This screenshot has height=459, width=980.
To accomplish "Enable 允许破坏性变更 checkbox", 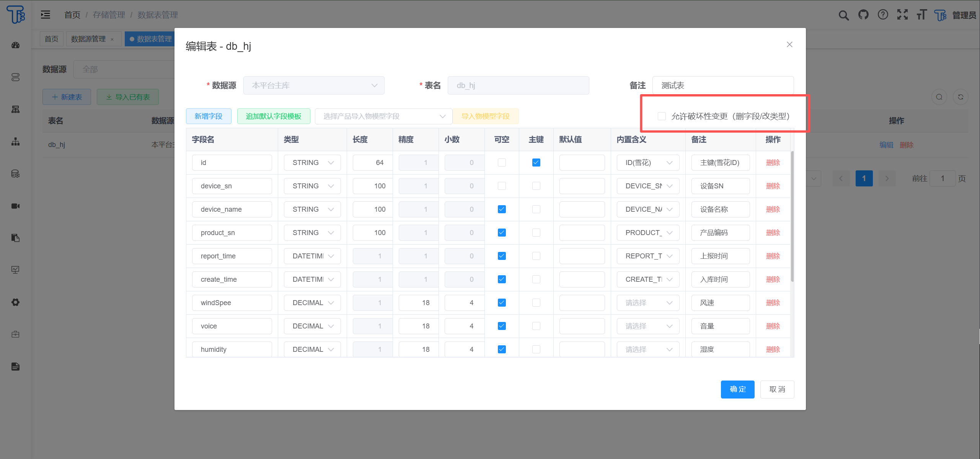I will click(662, 116).
